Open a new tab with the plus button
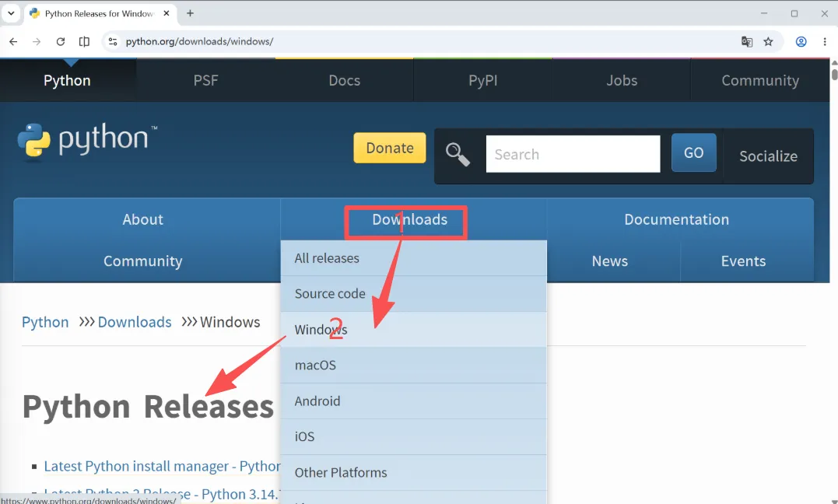Image resolution: width=838 pixels, height=504 pixels. [191, 13]
